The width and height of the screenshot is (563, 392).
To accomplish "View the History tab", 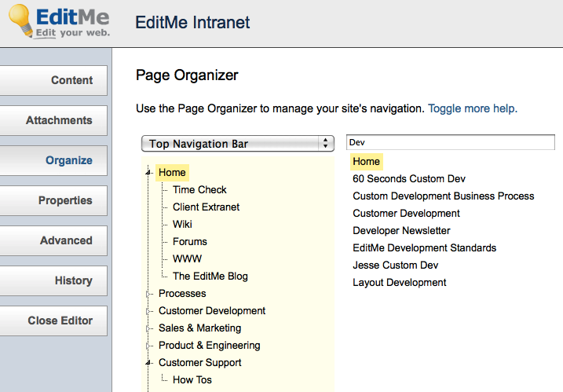I will pos(53,280).
